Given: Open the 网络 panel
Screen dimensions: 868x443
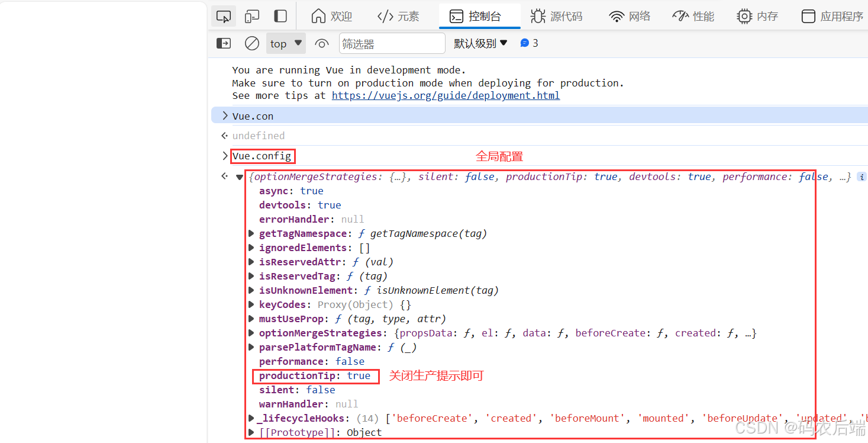Looking at the screenshot, I should point(630,16).
